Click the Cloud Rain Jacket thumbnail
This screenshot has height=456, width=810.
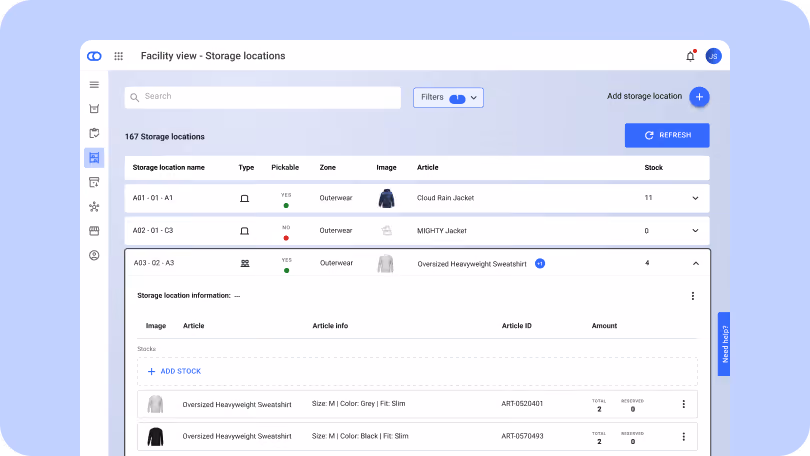coord(386,198)
